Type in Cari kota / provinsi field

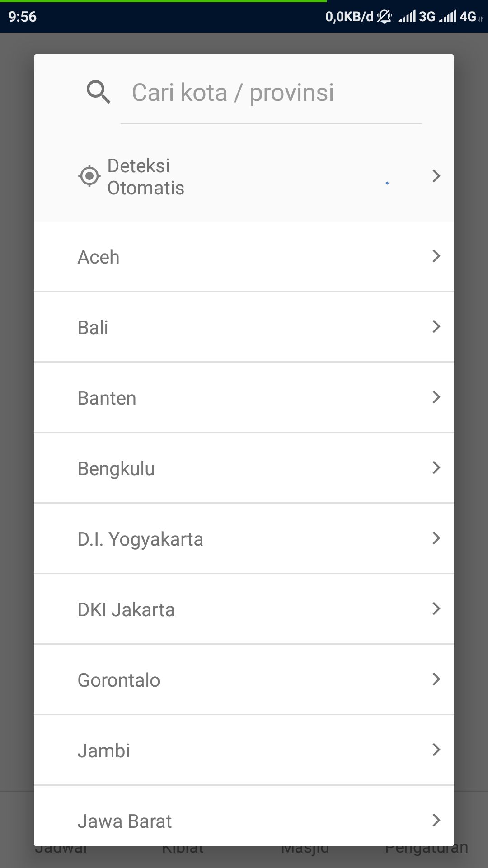pyautogui.click(x=271, y=93)
